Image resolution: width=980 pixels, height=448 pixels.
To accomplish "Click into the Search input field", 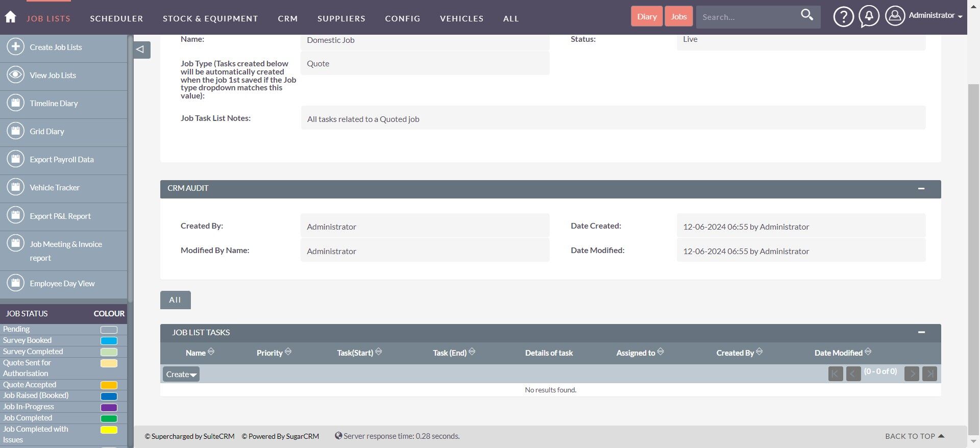I will tap(747, 17).
